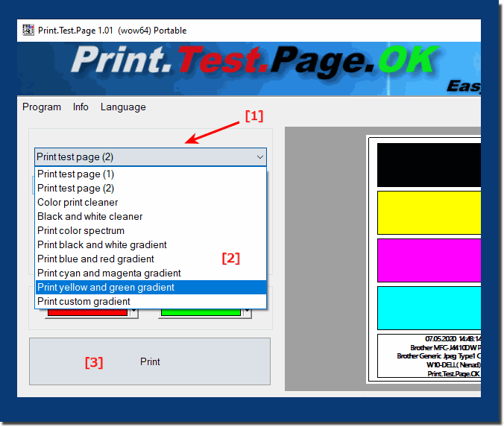Select Print test page (1) option

[151, 174]
